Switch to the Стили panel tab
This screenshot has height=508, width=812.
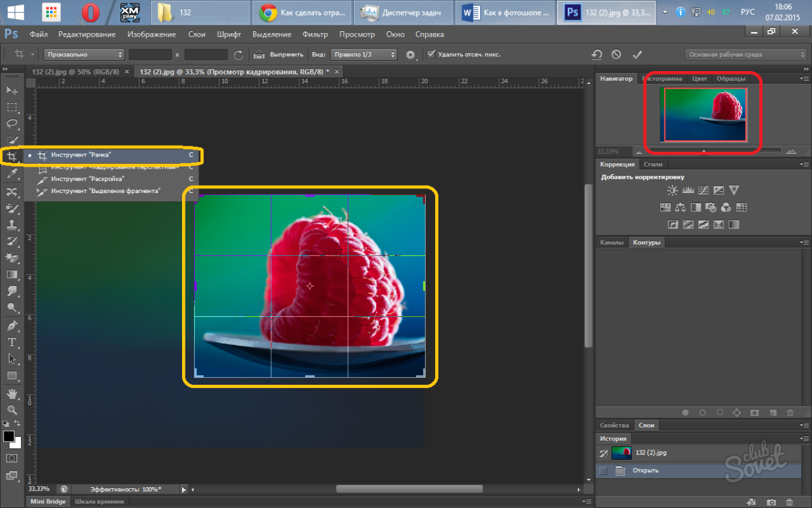[653, 164]
